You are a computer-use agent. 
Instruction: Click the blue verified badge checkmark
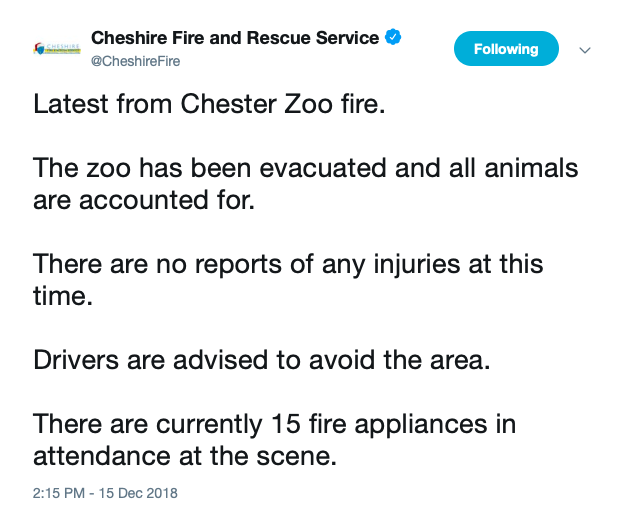(393, 38)
